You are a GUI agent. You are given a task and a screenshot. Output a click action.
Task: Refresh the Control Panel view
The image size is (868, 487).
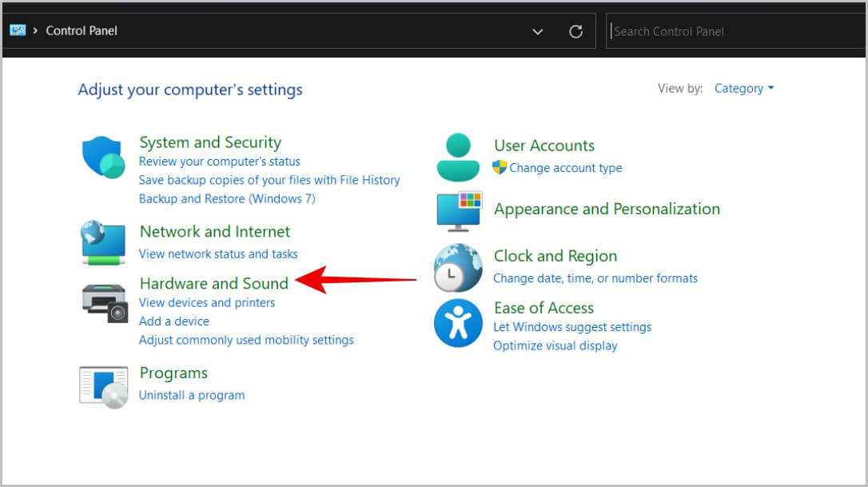(x=575, y=31)
